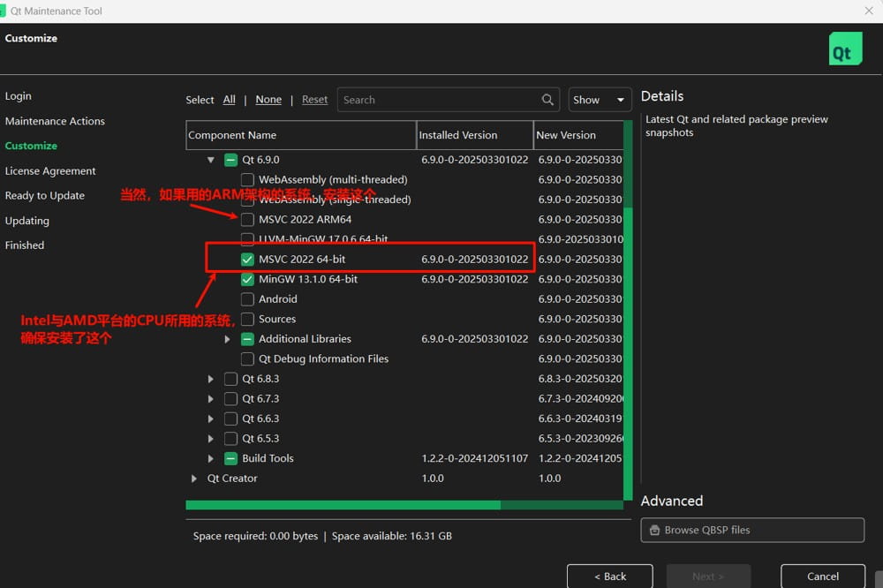Tick the Qt 6.5.3 checkbox
This screenshot has width=883, height=588.
point(230,439)
